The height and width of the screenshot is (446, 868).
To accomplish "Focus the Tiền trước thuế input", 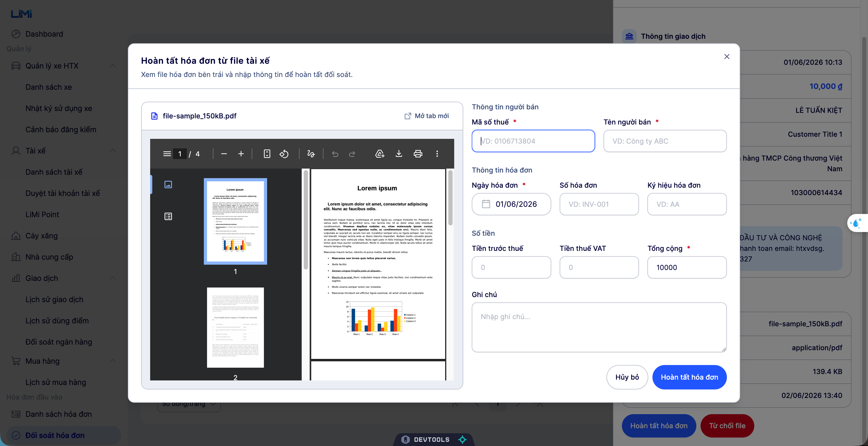I will 511,267.
